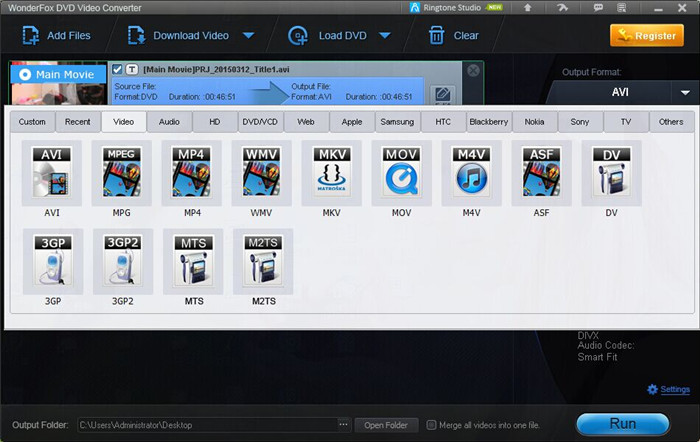Screen dimensions: 700x442
Task: Click the edit video pencil icon
Action: coord(442,94)
